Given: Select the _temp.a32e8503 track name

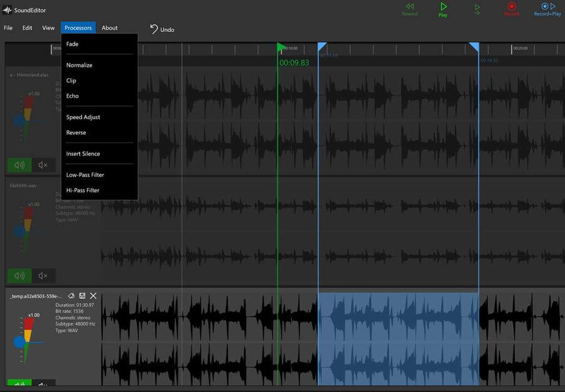Looking at the screenshot, I should coord(36,296).
